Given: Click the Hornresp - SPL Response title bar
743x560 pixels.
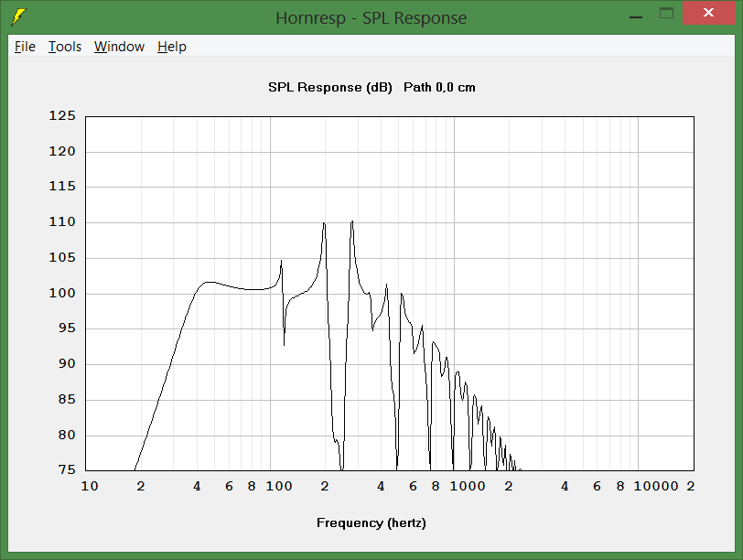Looking at the screenshot, I should 371,17.
